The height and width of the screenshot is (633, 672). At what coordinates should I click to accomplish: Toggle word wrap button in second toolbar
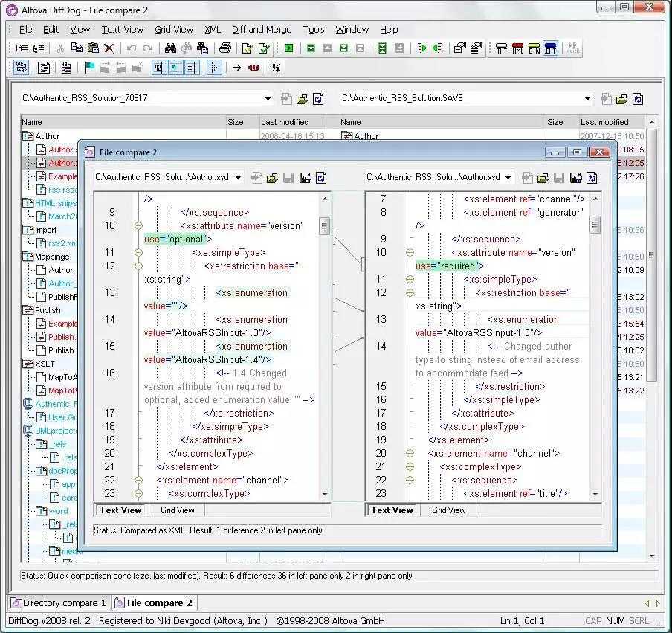(x=21, y=68)
